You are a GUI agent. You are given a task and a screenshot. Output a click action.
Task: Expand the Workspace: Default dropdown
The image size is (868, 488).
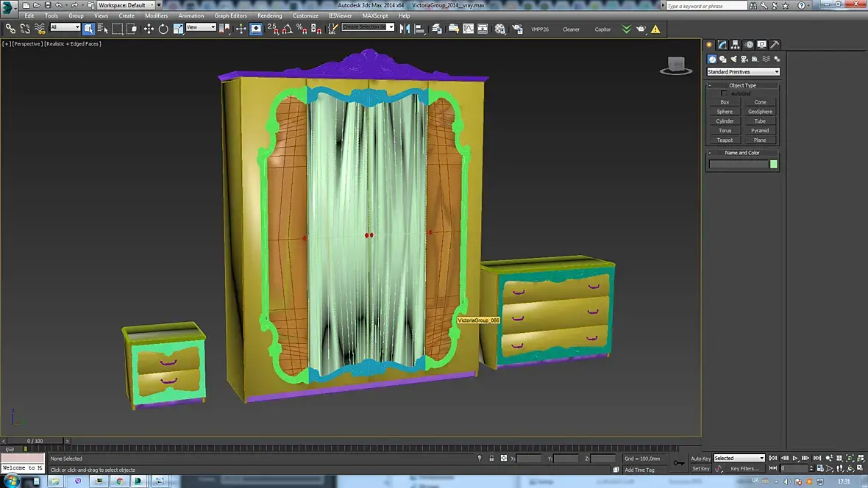(126, 5)
